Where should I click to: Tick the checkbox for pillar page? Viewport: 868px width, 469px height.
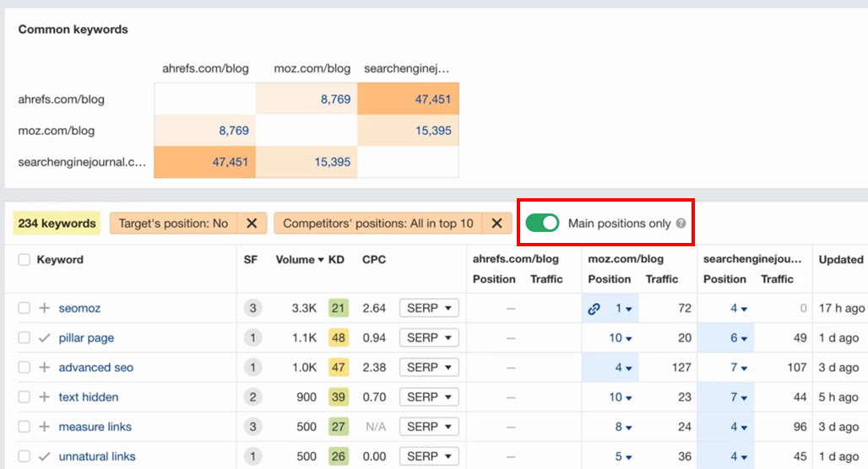click(24, 338)
